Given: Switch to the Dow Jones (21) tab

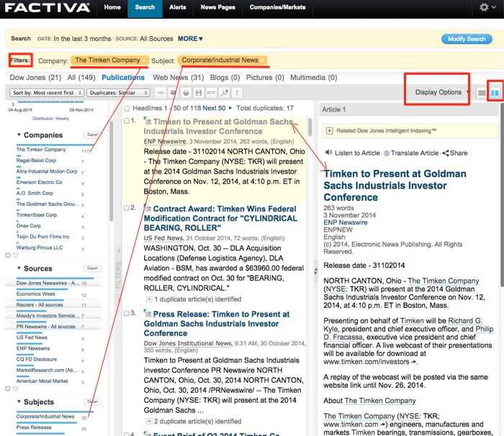Looking at the screenshot, I should pyautogui.click(x=35, y=78).
